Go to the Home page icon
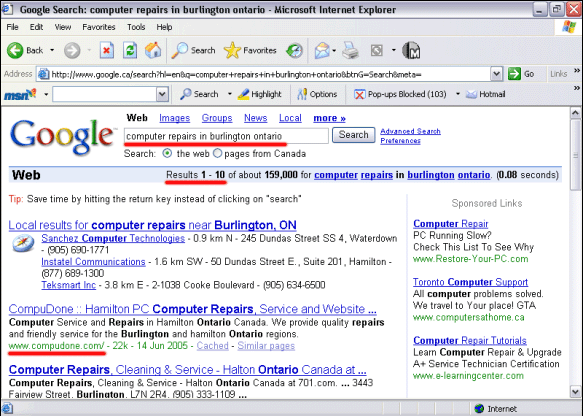The image size is (583, 416). tap(153, 50)
